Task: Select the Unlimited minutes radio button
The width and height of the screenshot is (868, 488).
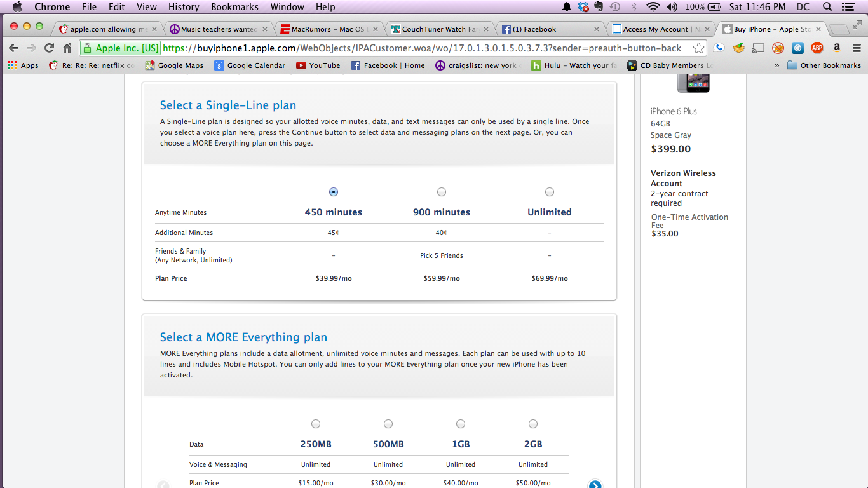Action: point(550,192)
